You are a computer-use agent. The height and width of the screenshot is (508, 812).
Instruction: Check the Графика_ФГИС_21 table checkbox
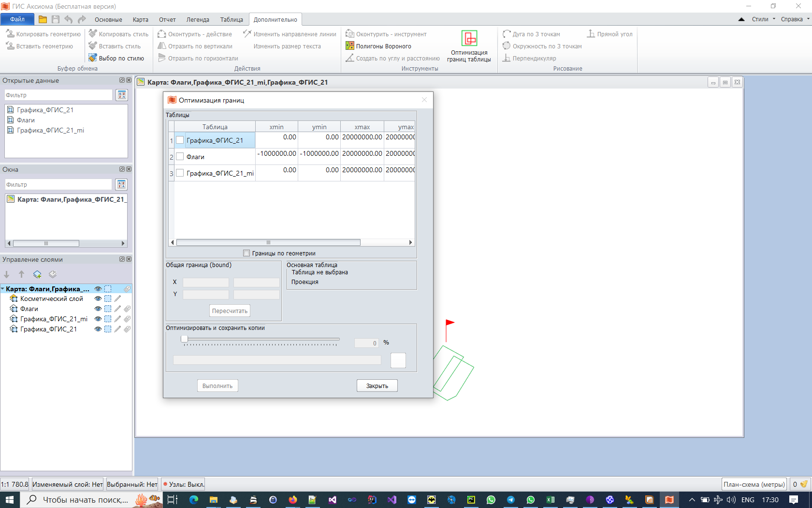[180, 140]
